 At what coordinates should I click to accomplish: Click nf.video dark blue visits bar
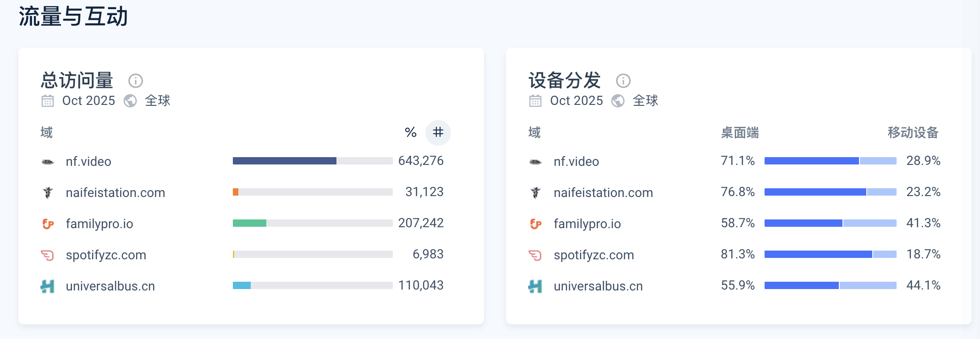[285, 161]
